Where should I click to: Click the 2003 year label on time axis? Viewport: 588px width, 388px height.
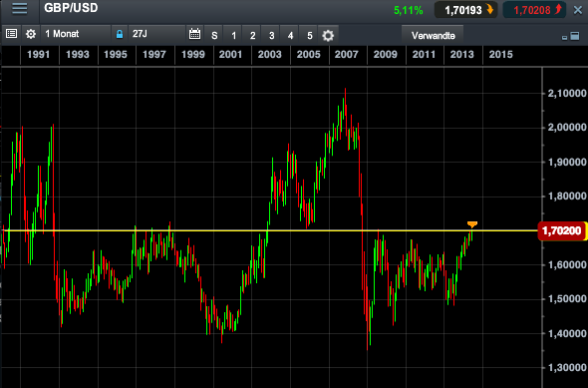pyautogui.click(x=269, y=55)
